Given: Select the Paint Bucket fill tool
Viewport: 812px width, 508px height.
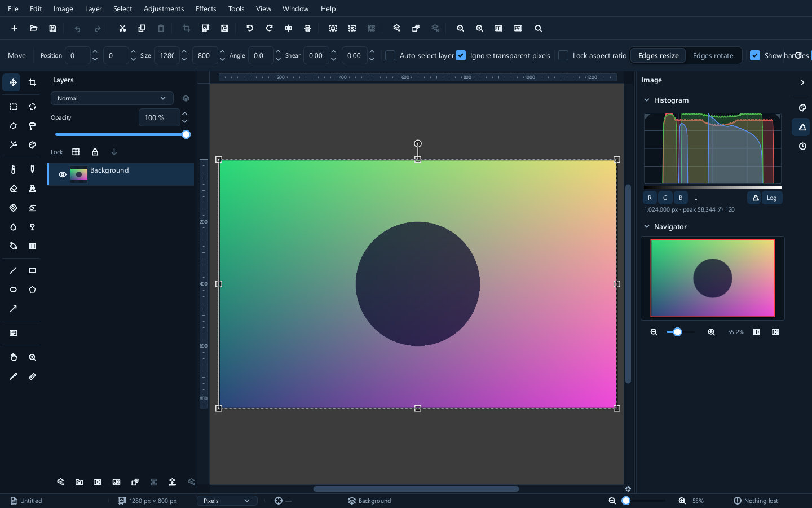Looking at the screenshot, I should tap(13, 246).
